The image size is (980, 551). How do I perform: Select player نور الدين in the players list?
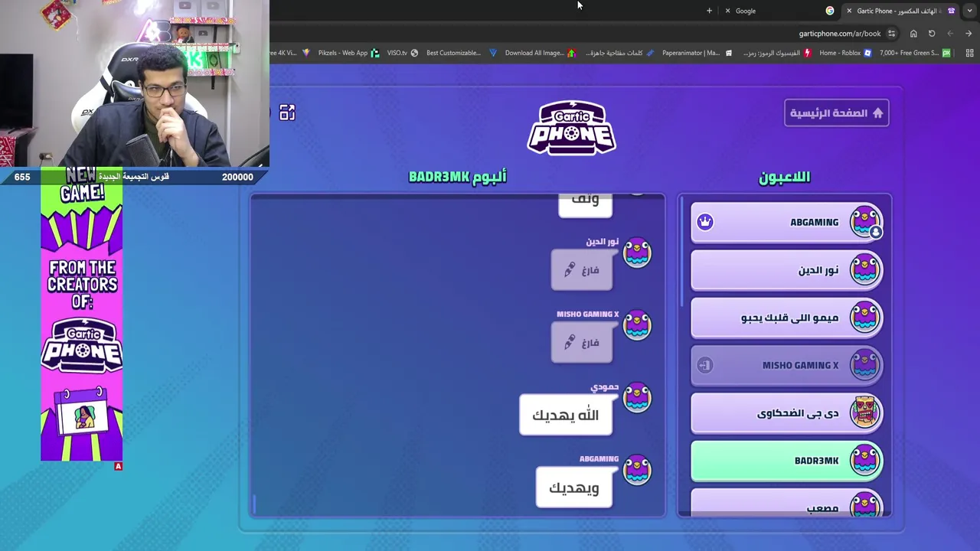pos(787,270)
